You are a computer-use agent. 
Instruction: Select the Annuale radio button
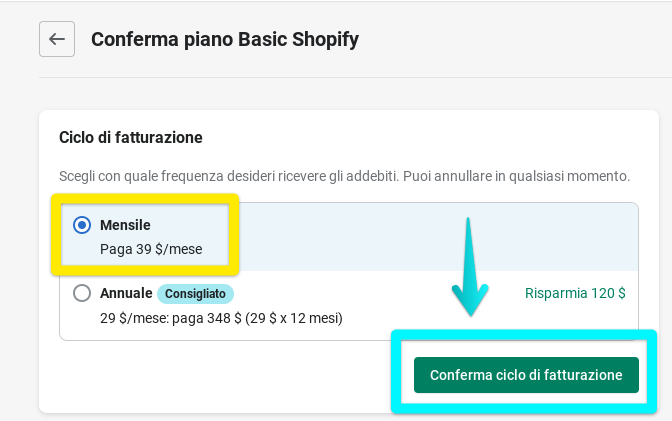tap(82, 294)
